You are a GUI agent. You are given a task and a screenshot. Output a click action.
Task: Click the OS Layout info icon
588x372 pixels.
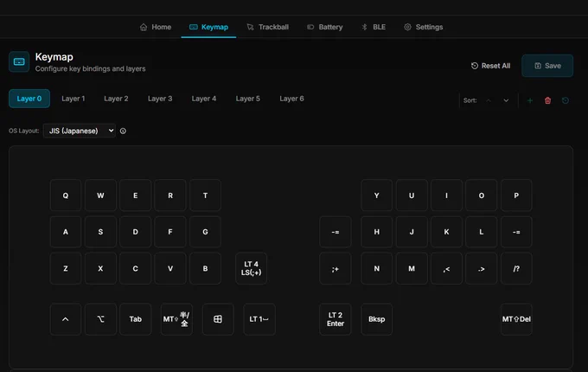tap(123, 131)
